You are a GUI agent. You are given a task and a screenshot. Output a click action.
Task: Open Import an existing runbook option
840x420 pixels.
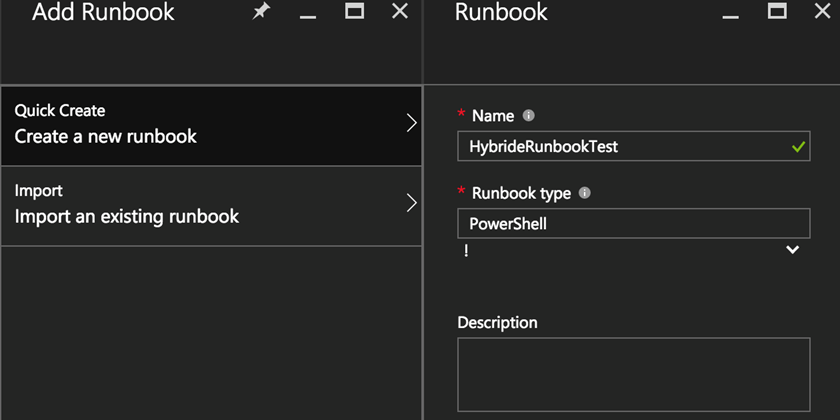coord(211,206)
